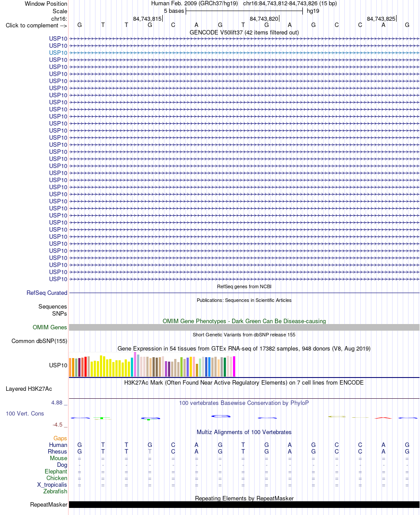Open the "RefSeq genes from NCBI" track title
The width and height of the screenshot is (420, 515).
[x=244, y=286]
